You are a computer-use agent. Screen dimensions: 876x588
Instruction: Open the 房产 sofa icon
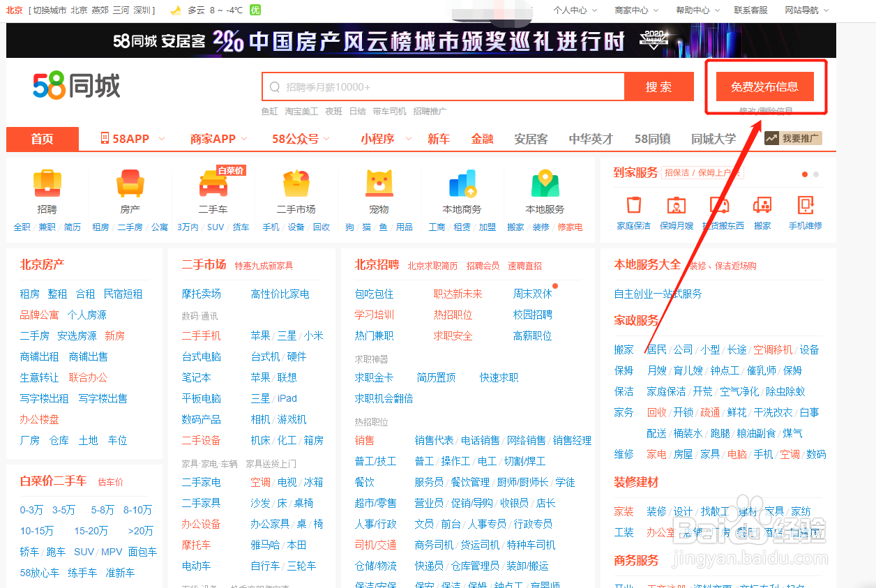(x=130, y=183)
